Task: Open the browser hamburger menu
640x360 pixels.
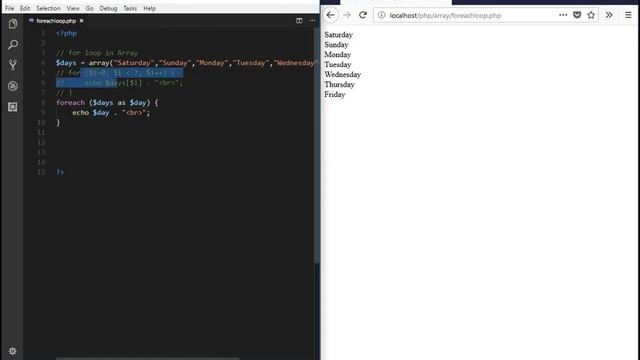Action: [x=628, y=15]
